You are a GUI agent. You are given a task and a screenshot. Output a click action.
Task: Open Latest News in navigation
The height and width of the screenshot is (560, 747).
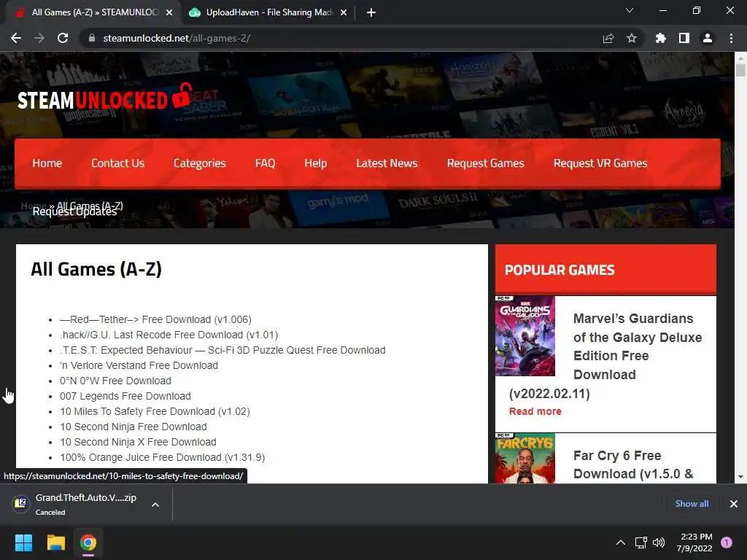point(387,163)
